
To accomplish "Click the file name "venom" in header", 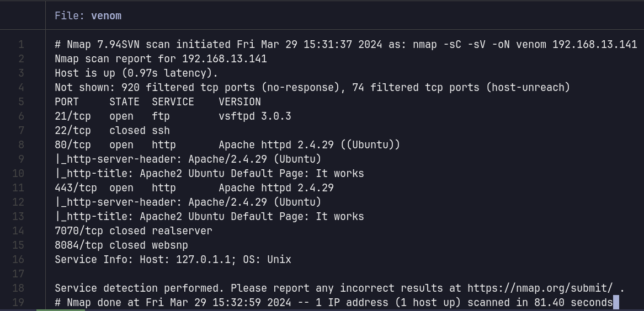I will point(106,15).
